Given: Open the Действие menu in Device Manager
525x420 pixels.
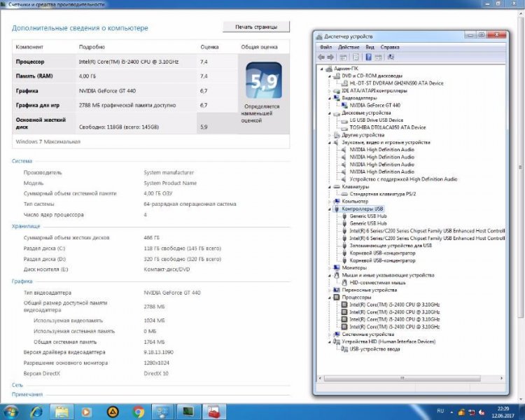Looking at the screenshot, I should pyautogui.click(x=349, y=47).
